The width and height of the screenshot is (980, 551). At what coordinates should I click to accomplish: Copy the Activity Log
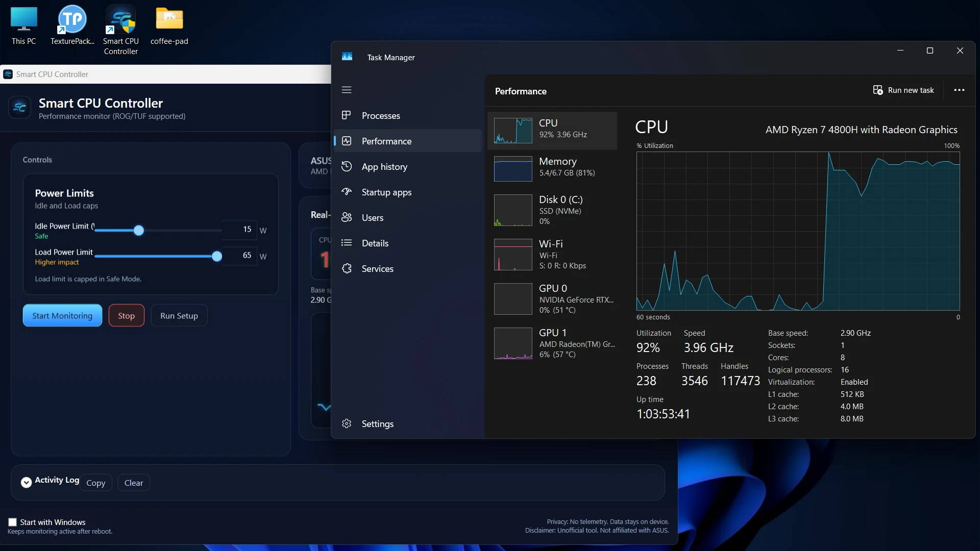coord(96,483)
